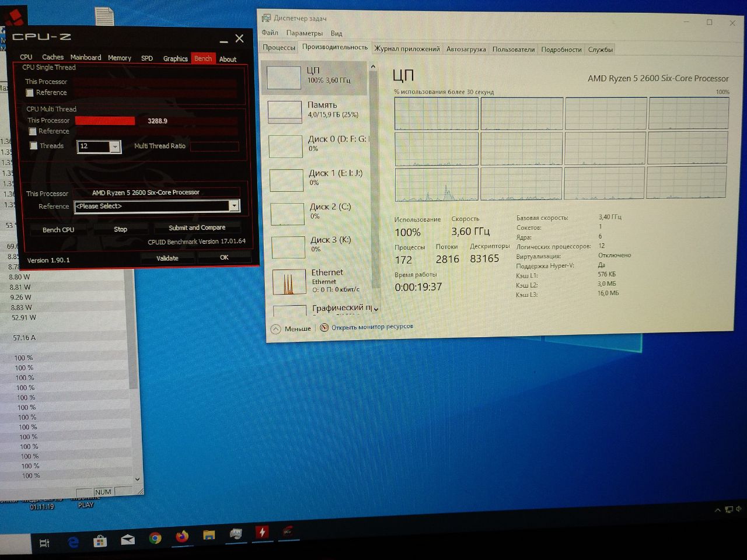The width and height of the screenshot is (747, 560).
Task: Open Task View on the taskbar
Action: coord(44,542)
